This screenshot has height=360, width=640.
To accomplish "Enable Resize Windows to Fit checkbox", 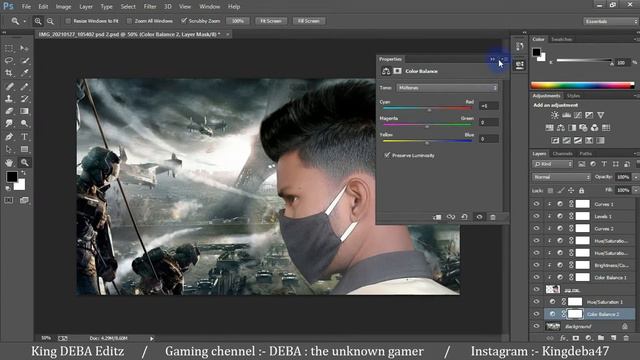I will 68,21.
